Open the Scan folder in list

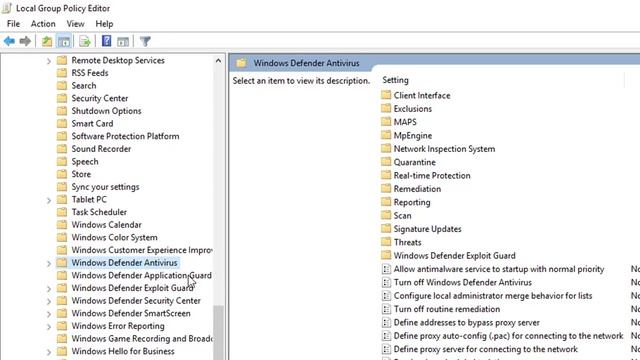pos(402,216)
